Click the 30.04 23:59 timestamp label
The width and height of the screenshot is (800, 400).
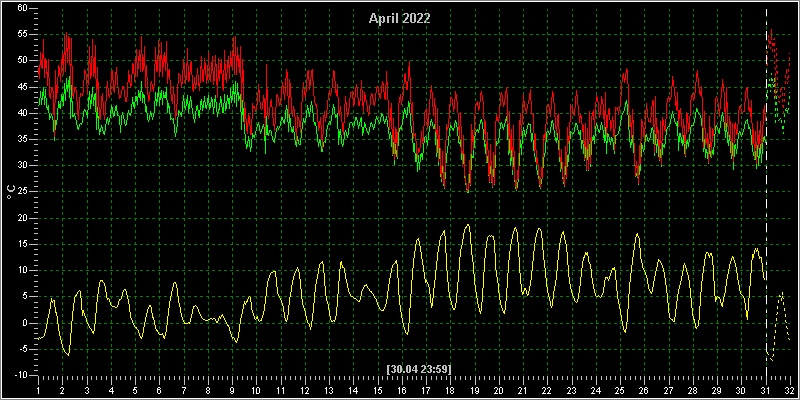click(419, 368)
